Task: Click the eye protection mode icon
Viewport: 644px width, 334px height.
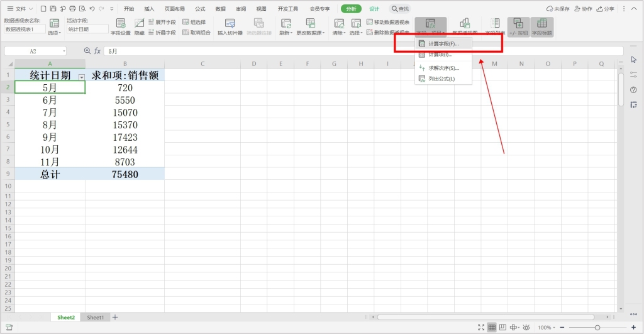Action: (x=526, y=328)
